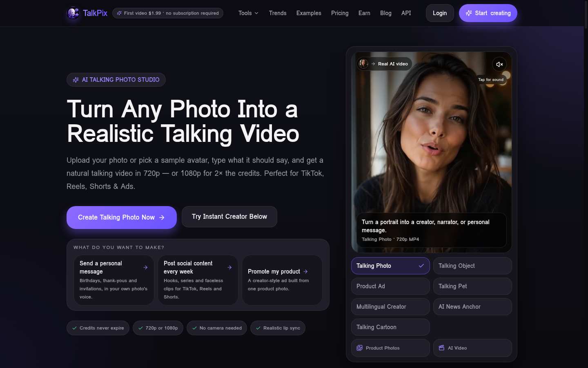This screenshot has width=588, height=368.
Task: Select the Talking Cartoon option
Action: click(390, 327)
